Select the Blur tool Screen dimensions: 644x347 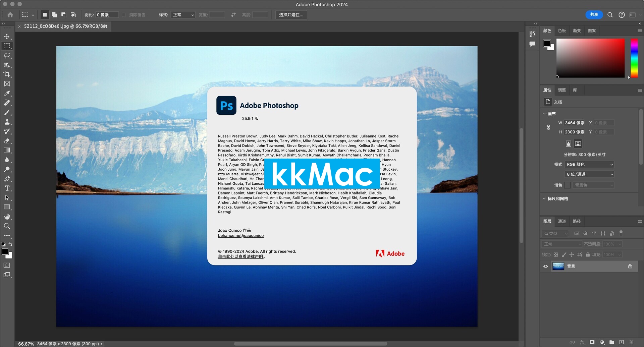[7, 160]
